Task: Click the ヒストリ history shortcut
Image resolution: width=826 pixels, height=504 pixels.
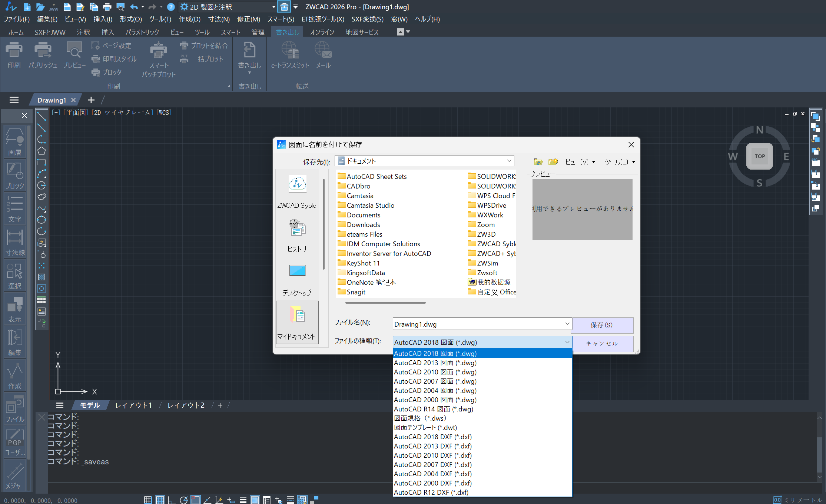Action: 297,236
